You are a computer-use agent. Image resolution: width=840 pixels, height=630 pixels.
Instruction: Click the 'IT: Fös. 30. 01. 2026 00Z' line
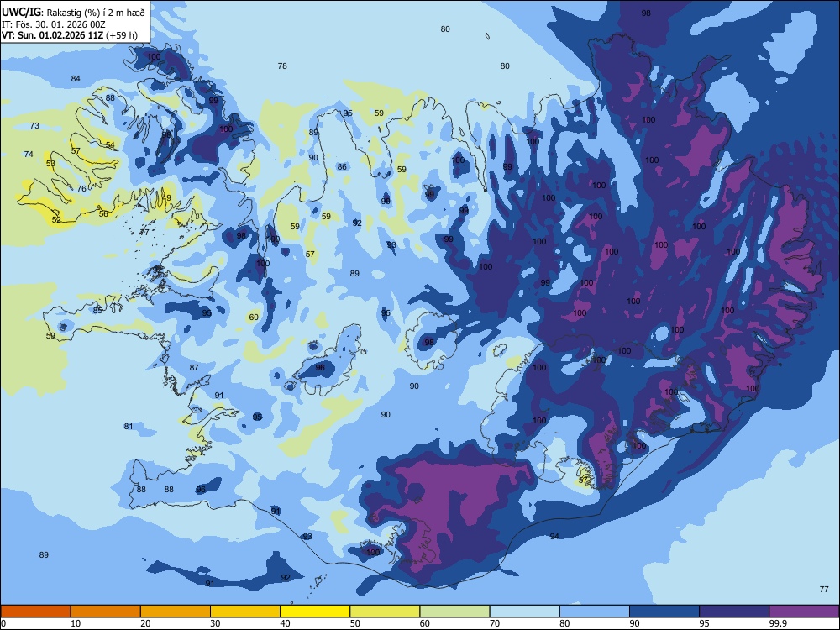53,24
